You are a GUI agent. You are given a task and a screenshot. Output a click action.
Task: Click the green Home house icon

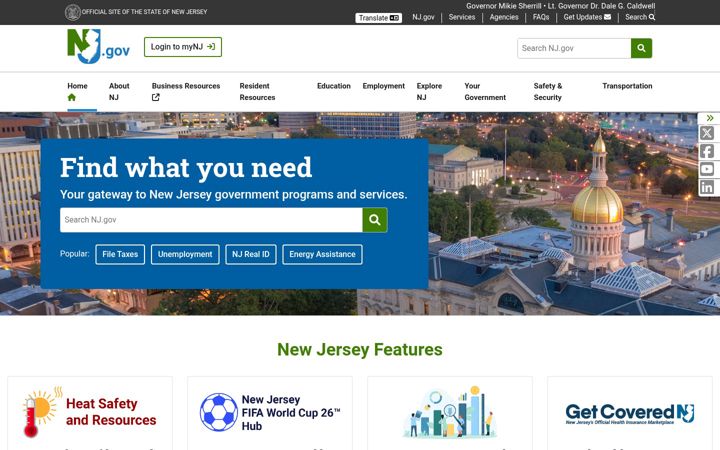(x=71, y=97)
